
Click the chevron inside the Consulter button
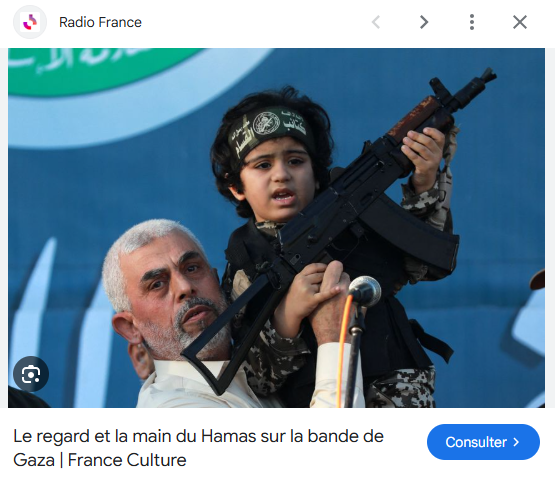516,442
